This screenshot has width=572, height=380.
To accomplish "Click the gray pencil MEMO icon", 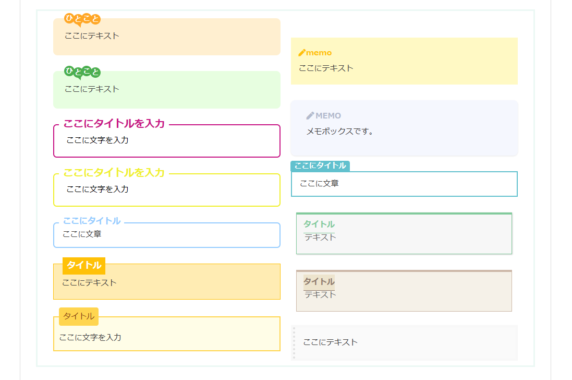I will pos(310,116).
